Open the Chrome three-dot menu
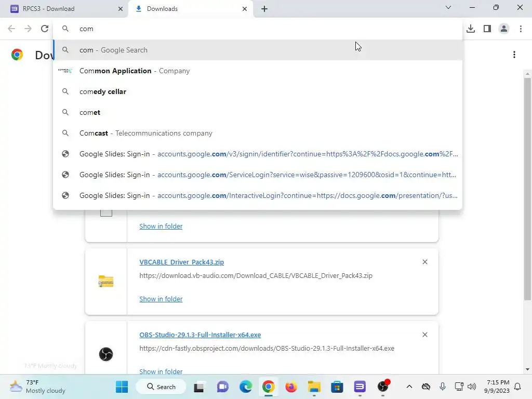The width and height of the screenshot is (532, 399). [521, 29]
